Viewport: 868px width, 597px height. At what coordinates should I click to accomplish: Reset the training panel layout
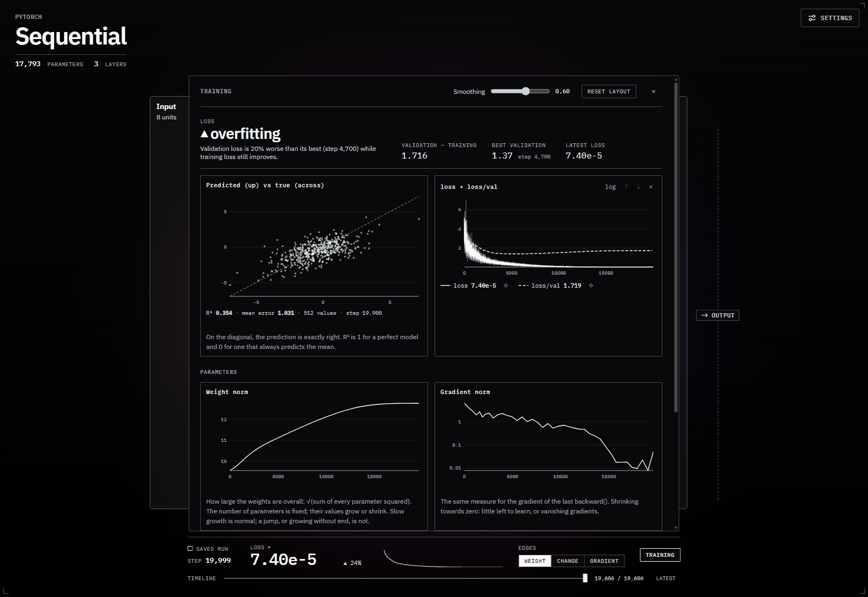tap(609, 92)
